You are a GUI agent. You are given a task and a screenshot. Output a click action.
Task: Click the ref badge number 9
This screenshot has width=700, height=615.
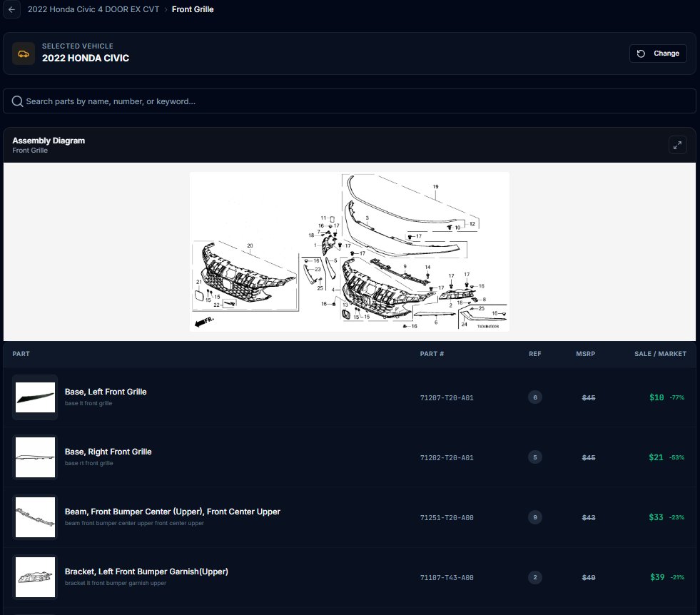coord(535,517)
